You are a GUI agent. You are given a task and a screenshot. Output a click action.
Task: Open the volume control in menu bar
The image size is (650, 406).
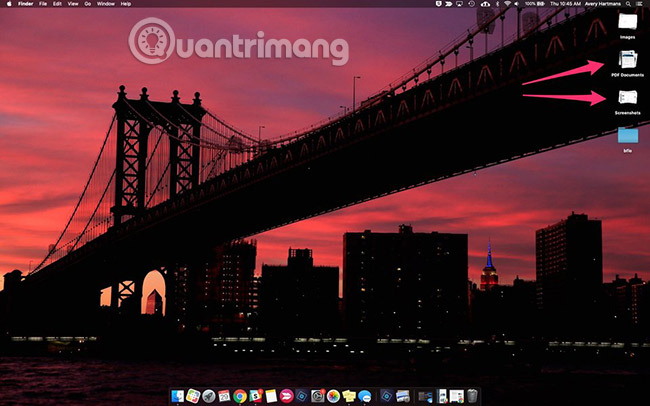[517, 4]
